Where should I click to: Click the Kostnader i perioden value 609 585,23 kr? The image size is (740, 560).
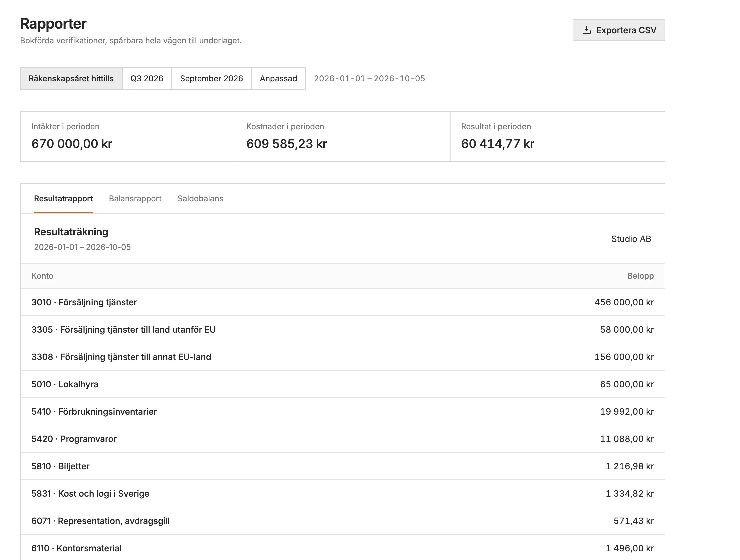coord(286,144)
